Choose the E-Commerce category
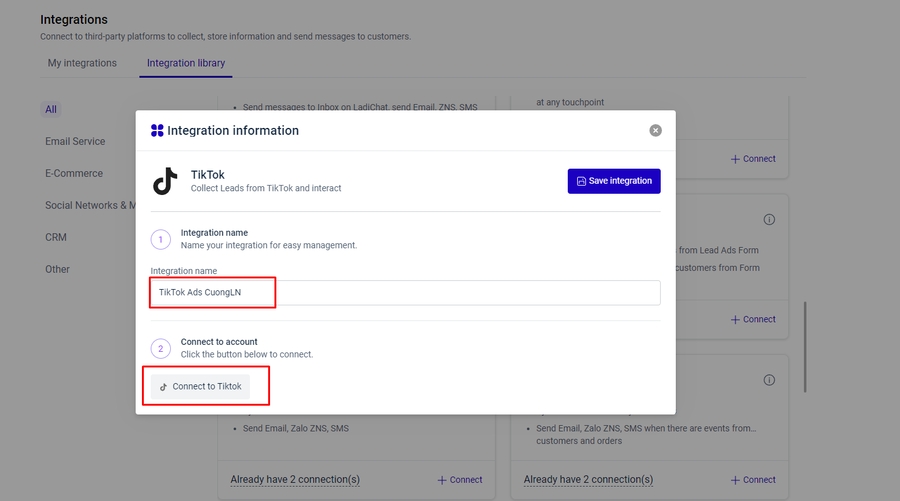The width and height of the screenshot is (900, 501). pos(74,173)
